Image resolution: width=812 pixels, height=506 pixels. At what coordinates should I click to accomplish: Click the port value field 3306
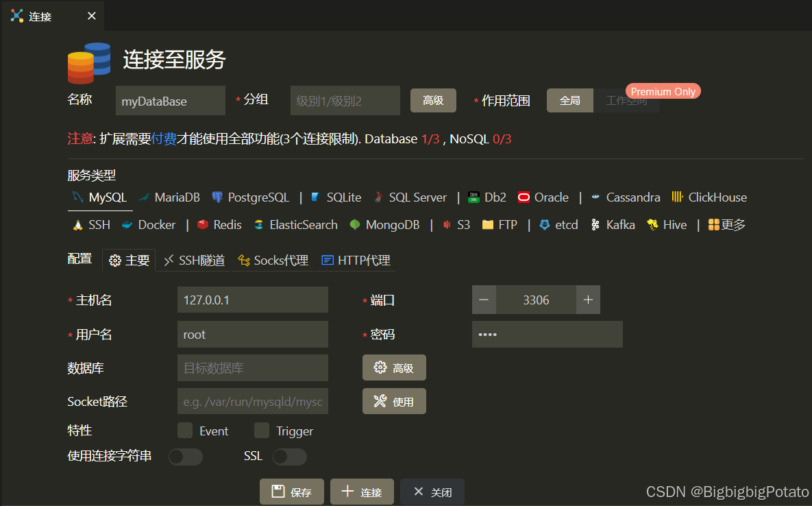[x=536, y=300]
